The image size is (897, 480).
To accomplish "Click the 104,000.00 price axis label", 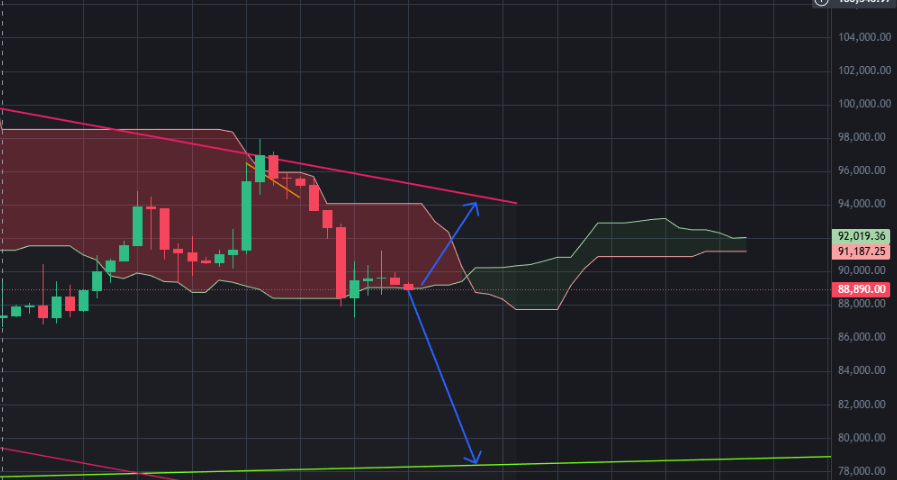I will click(x=863, y=37).
